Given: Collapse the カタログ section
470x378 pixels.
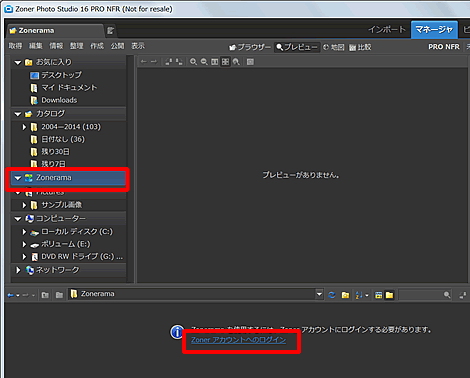Looking at the screenshot, I should (x=18, y=114).
